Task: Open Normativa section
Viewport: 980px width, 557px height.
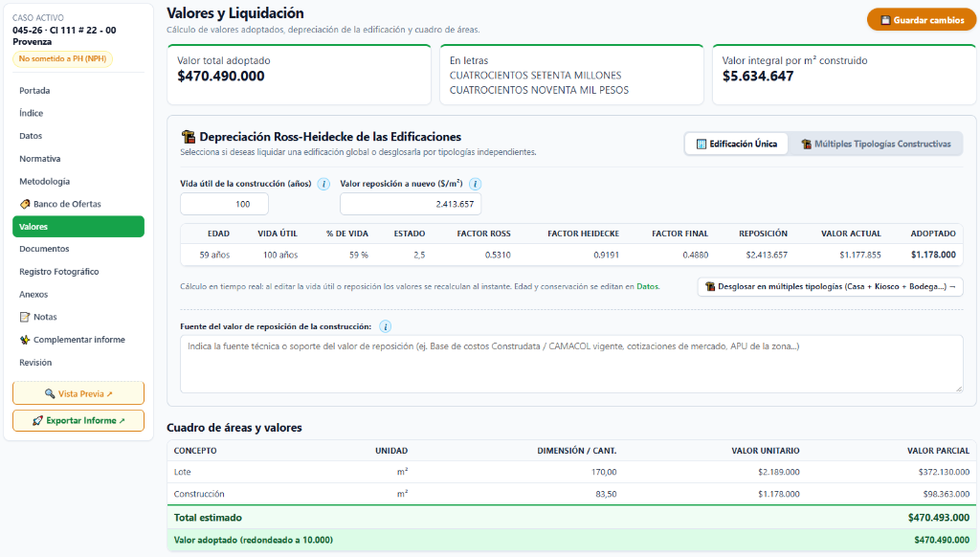Action: 78,159
